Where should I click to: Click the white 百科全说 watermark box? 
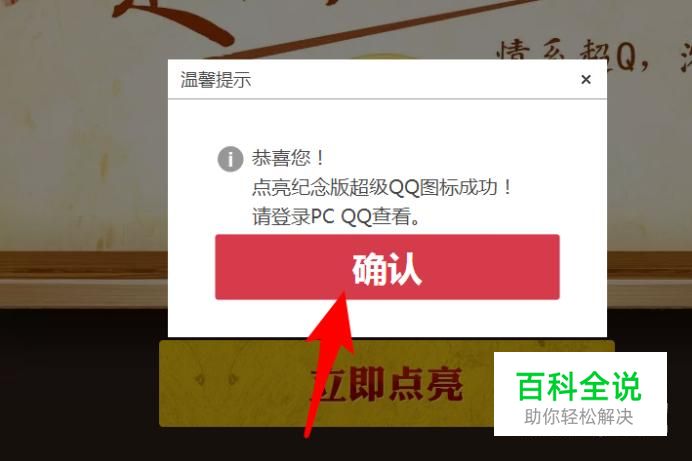coord(580,394)
